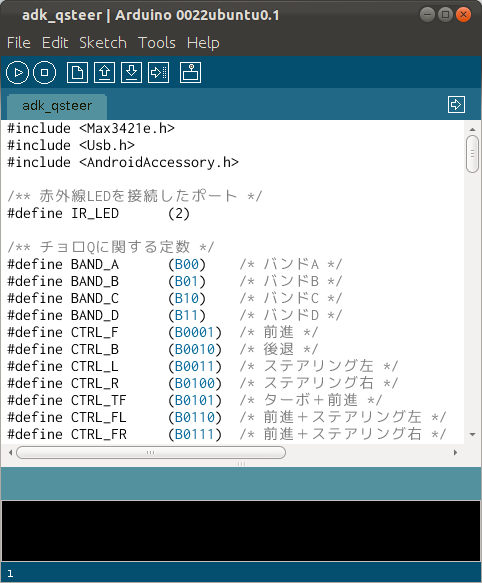482x583 pixels.
Task: Click the console divider grip handle
Action: (x=241, y=464)
